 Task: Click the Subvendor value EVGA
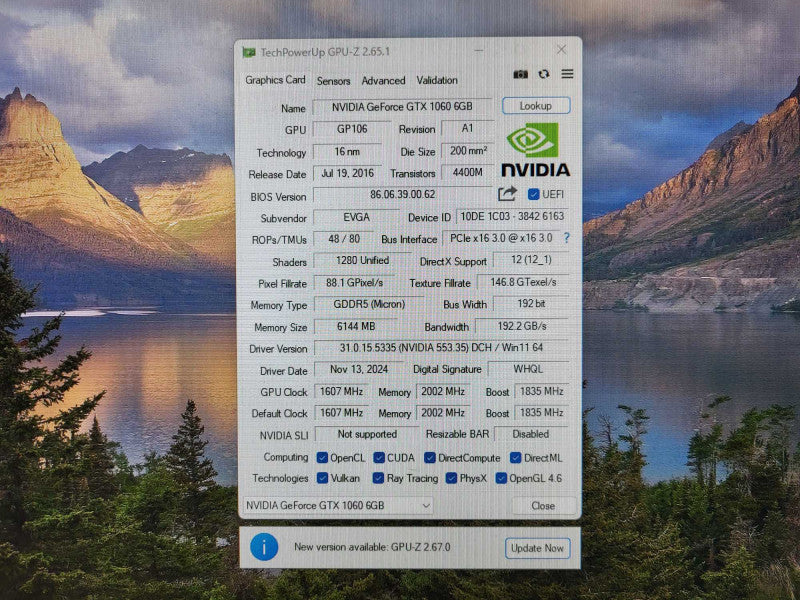(356, 217)
